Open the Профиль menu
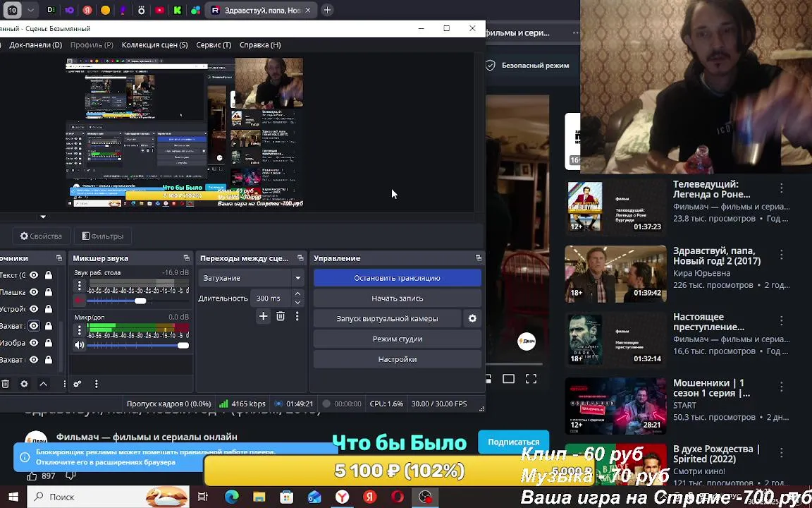812x508 pixels. [x=92, y=45]
